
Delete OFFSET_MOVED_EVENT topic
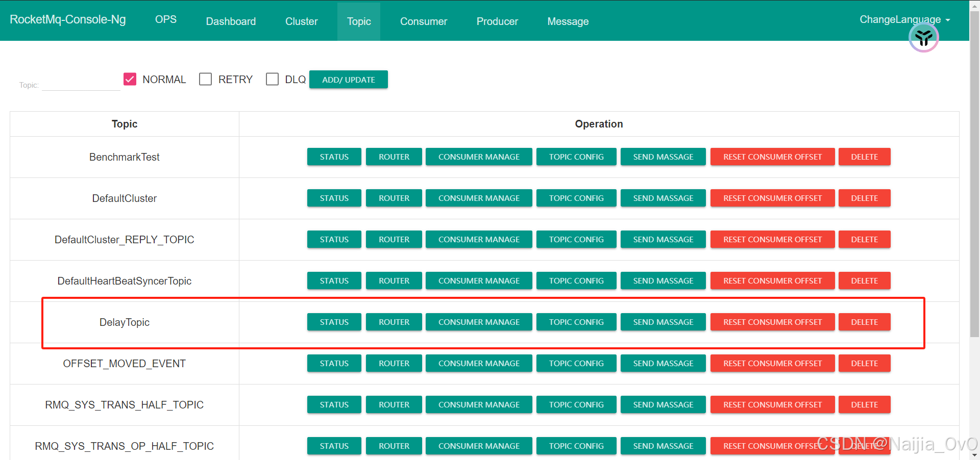tap(864, 363)
